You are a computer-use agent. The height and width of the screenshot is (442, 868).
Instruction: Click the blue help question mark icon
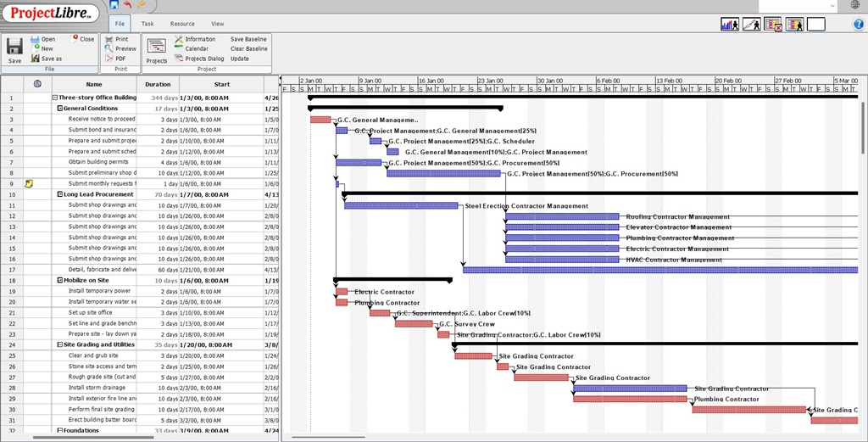pos(858,25)
